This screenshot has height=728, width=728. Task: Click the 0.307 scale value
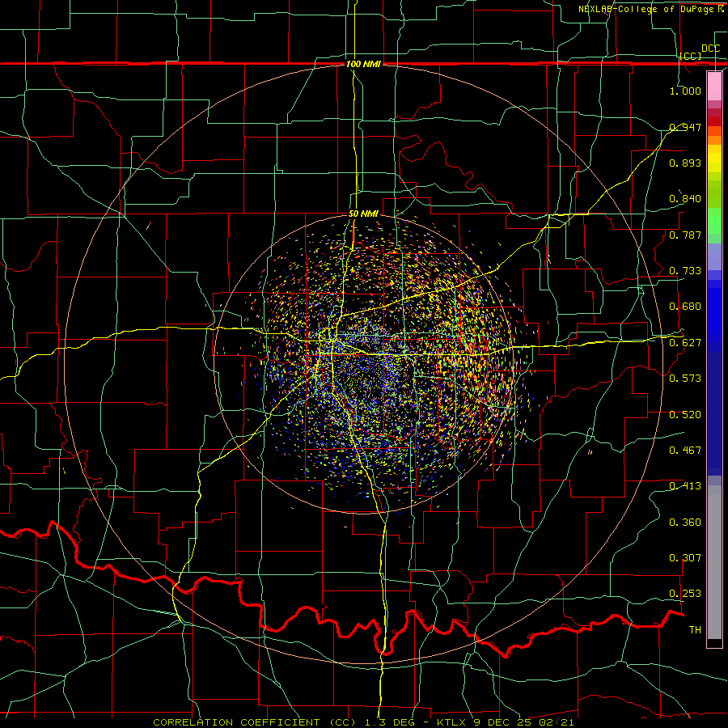pyautogui.click(x=685, y=558)
